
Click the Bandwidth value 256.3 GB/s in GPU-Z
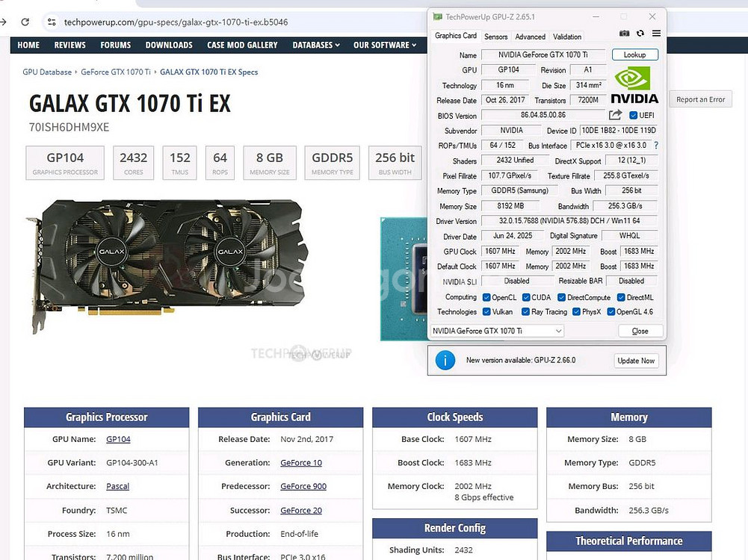625,206
